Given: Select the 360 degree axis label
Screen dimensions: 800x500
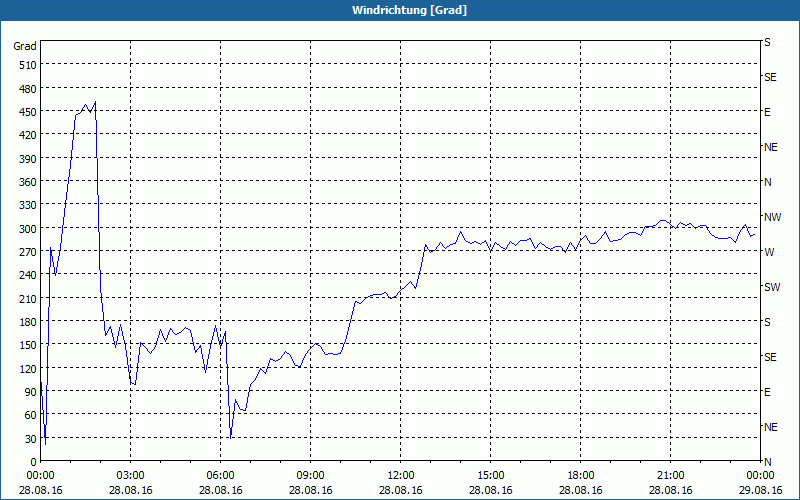Looking at the screenshot, I should coord(28,182).
